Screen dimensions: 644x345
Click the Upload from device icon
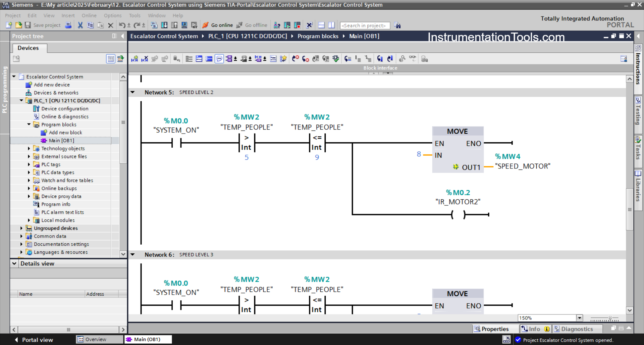click(x=174, y=25)
